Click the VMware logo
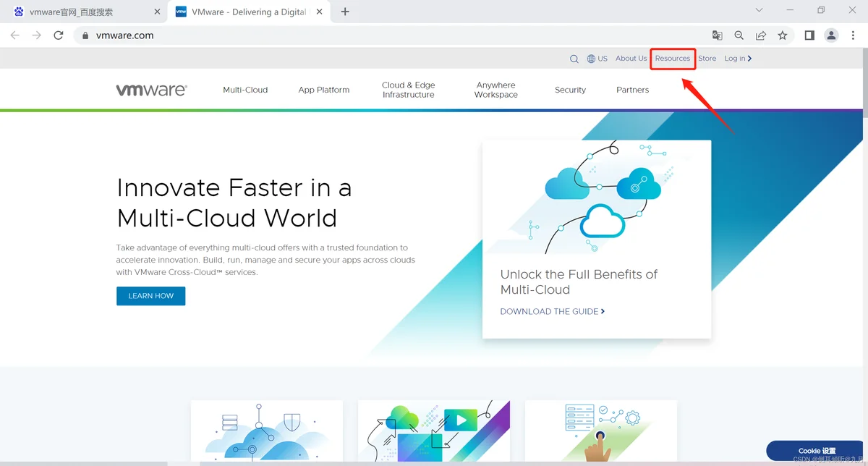 point(151,90)
